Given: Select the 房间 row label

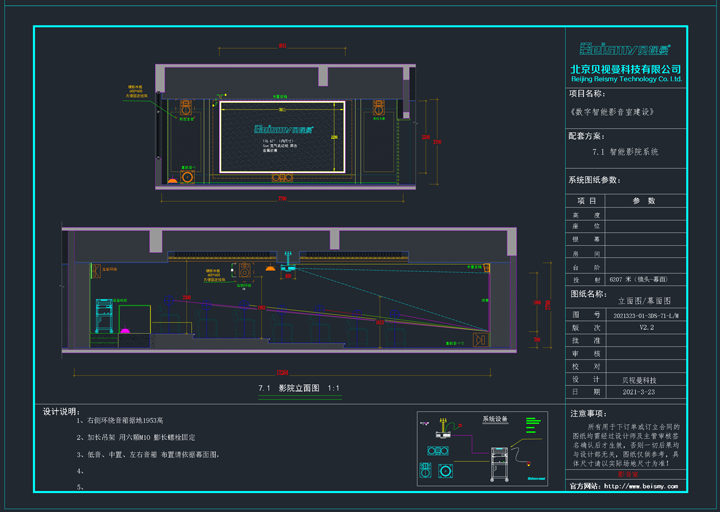Looking at the screenshot, I should (x=586, y=253).
